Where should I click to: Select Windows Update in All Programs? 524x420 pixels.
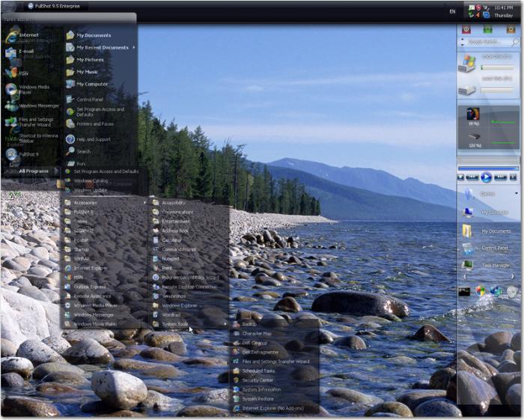90,190
